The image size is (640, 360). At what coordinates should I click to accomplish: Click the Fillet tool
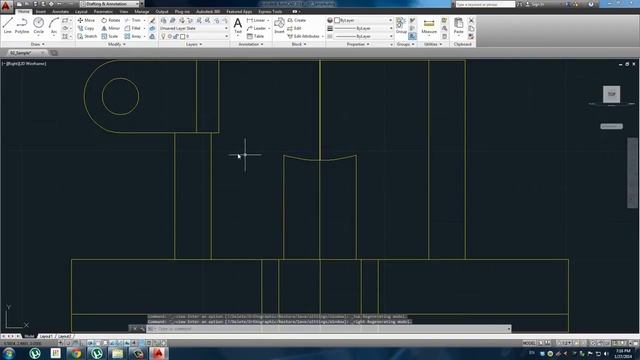pos(133,28)
